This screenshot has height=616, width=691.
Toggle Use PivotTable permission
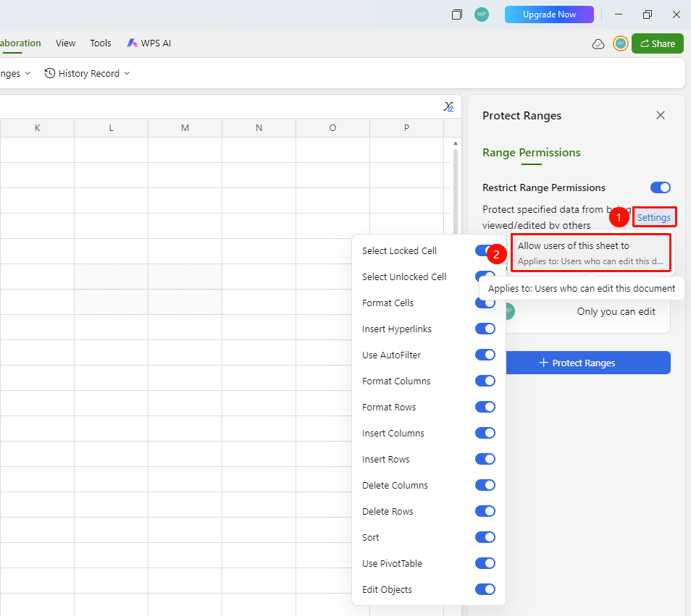pos(485,563)
